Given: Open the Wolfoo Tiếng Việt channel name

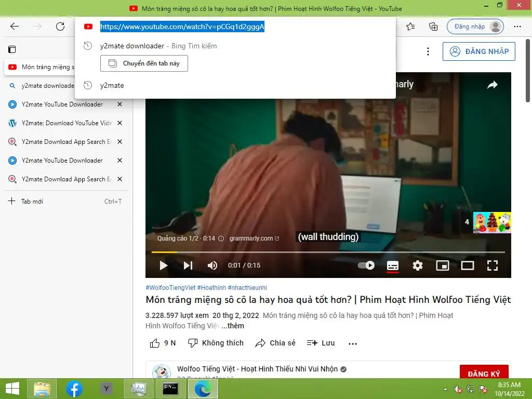Looking at the screenshot, I should pos(257,369).
